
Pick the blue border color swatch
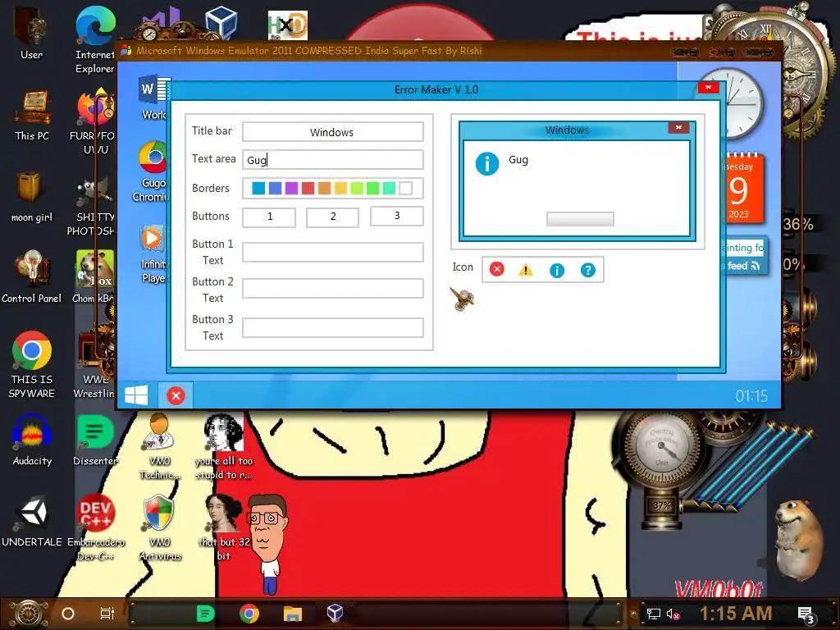pos(275,188)
